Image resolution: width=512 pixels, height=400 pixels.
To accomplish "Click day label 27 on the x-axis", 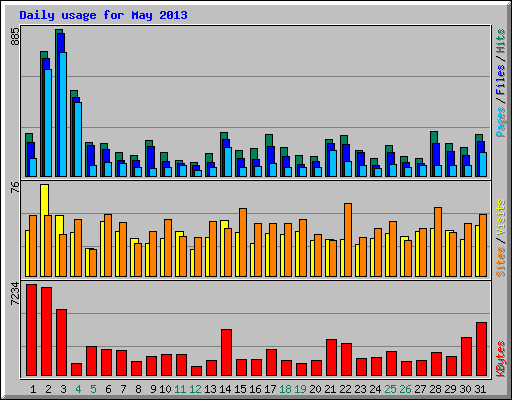I will pyautogui.click(x=420, y=389).
